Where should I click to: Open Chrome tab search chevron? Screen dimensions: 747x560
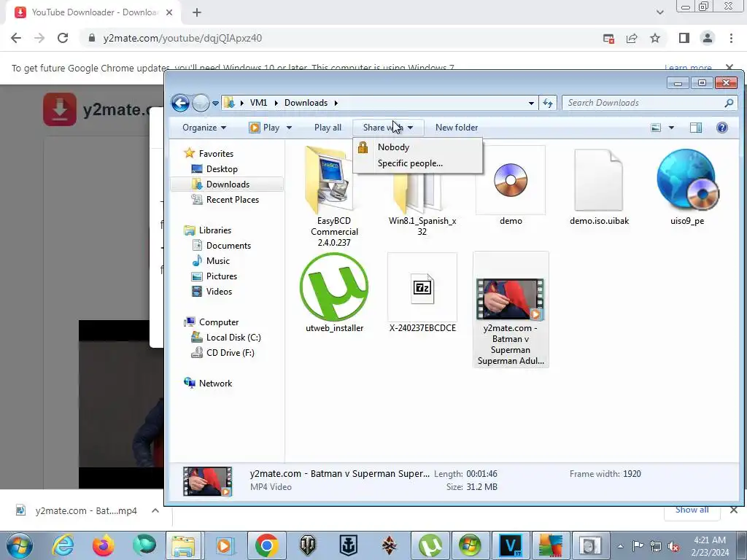point(659,12)
